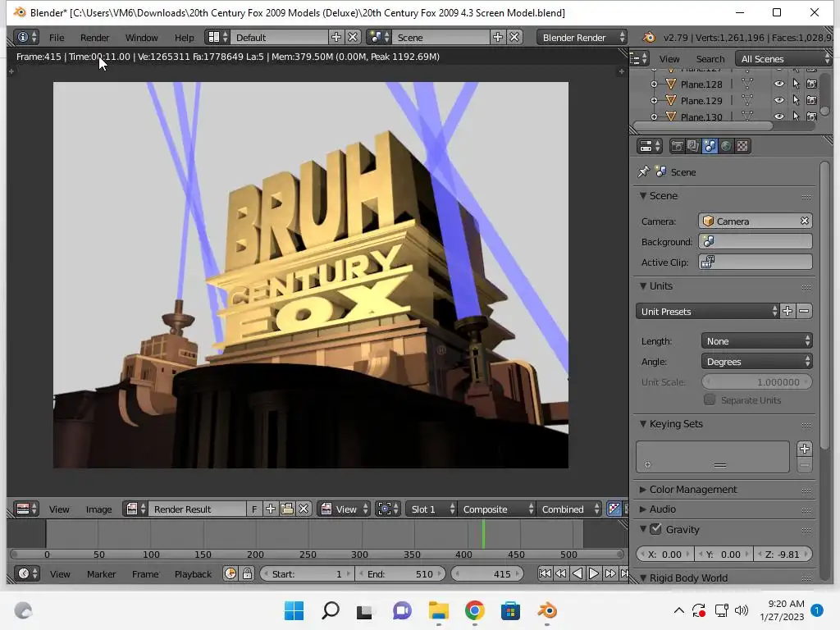Open the timeline Marker menu
The height and width of the screenshot is (630, 840).
point(101,574)
